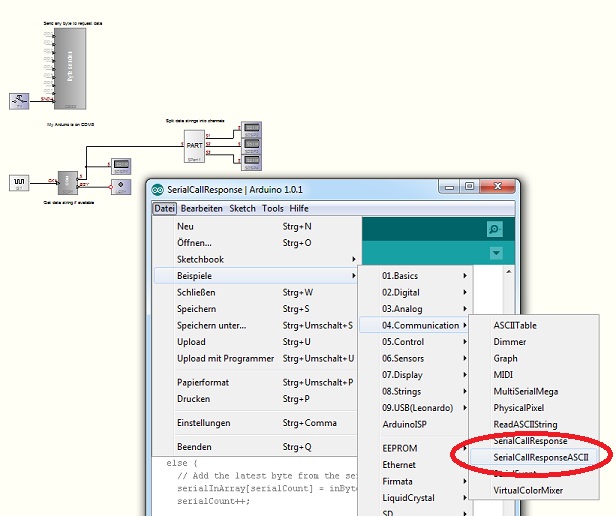This screenshot has width=616, height=516.
Task: Open Einstellungen from the menu
Action: (255, 423)
